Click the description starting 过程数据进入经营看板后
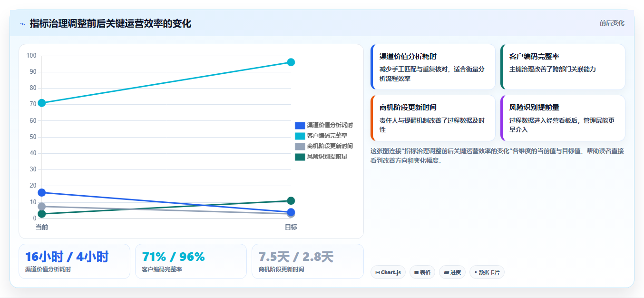The image size is (644, 298). (x=562, y=125)
